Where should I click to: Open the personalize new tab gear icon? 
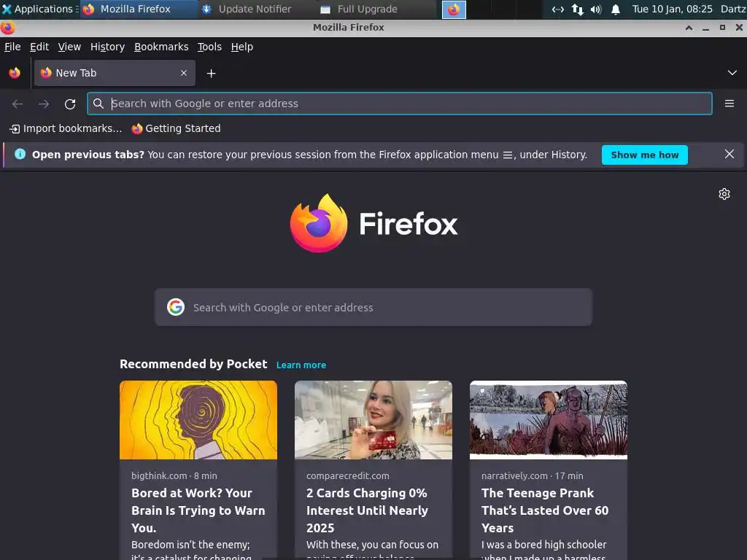point(724,194)
